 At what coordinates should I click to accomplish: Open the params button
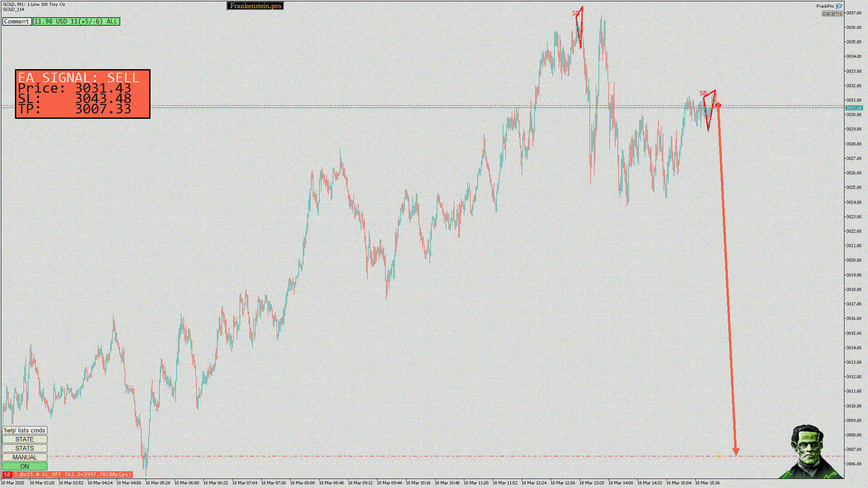pos(832,14)
